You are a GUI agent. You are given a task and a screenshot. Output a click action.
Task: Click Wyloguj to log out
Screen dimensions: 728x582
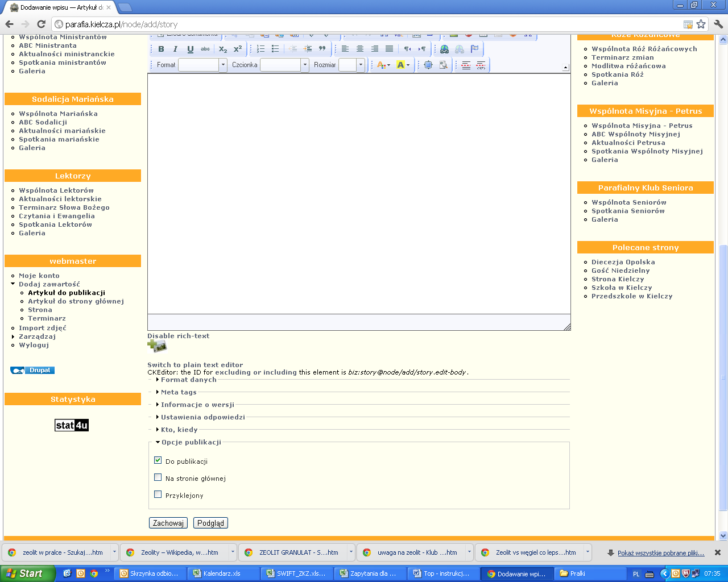[x=34, y=345]
